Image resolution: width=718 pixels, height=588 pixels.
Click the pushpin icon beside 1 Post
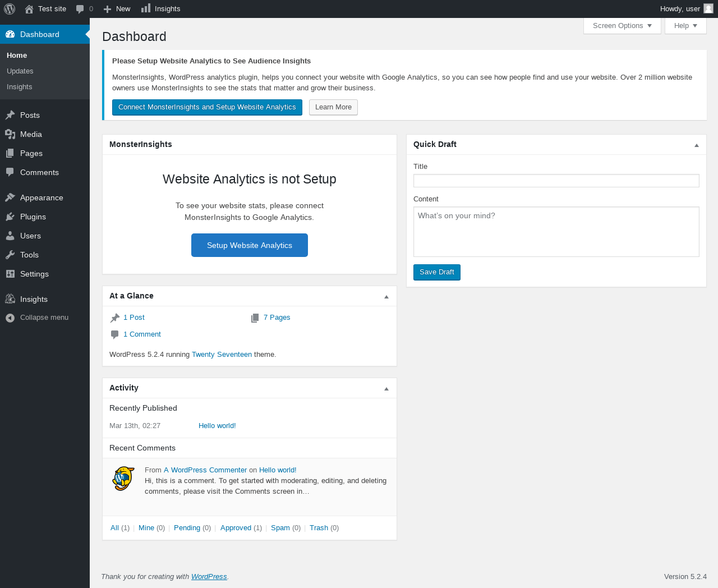pyautogui.click(x=115, y=318)
